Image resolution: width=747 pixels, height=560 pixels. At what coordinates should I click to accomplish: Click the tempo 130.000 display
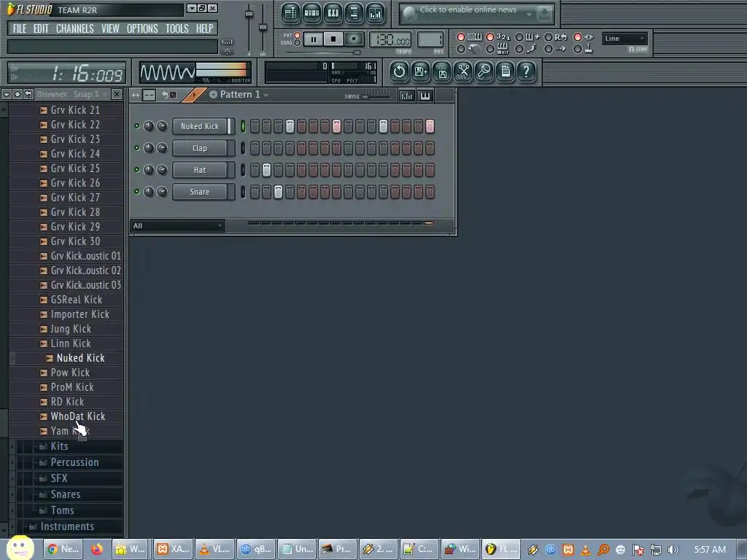coord(390,40)
